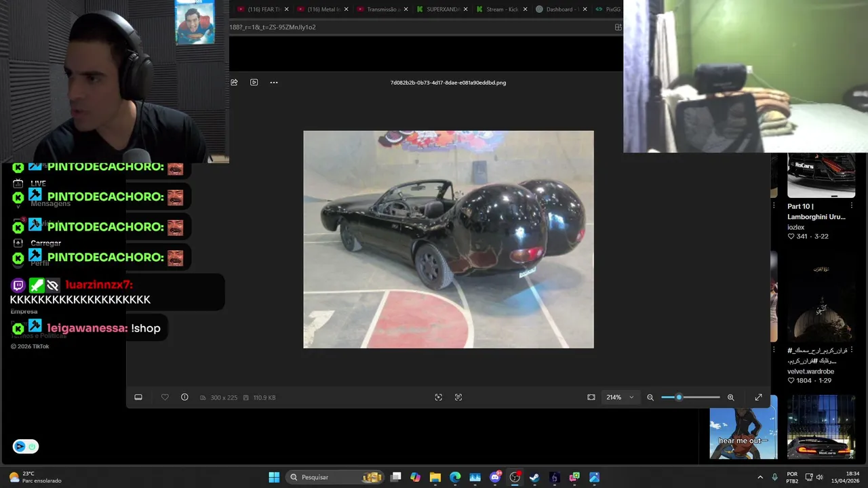868x488 pixels.
Task: Enter fullscreen with the expand arrows
Action: 758,397
